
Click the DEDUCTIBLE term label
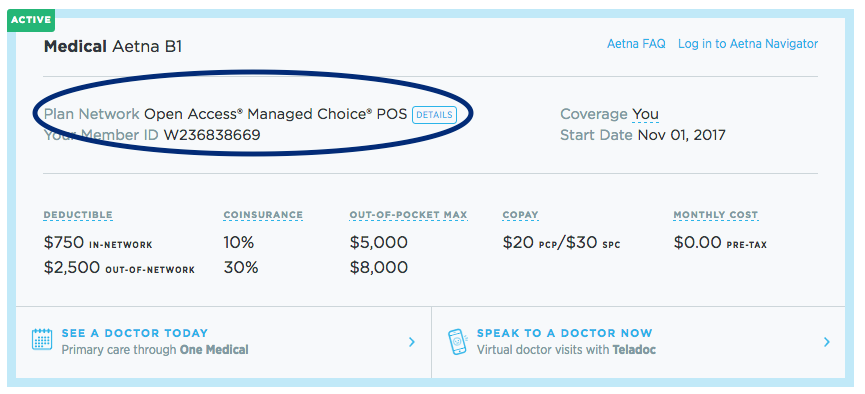click(78, 215)
